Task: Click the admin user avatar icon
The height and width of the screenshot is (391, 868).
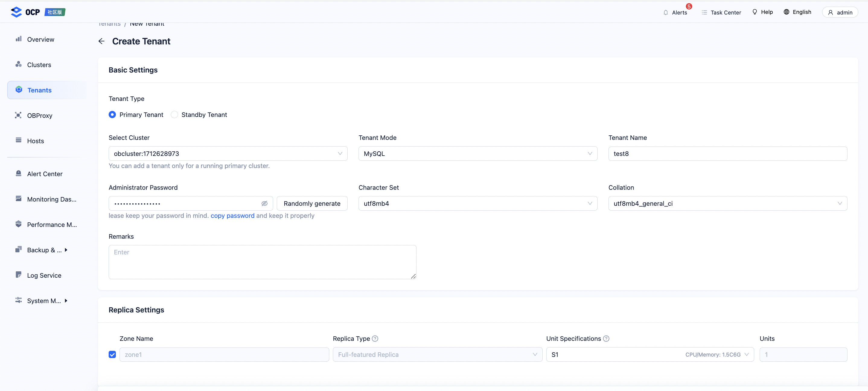Action: (831, 12)
